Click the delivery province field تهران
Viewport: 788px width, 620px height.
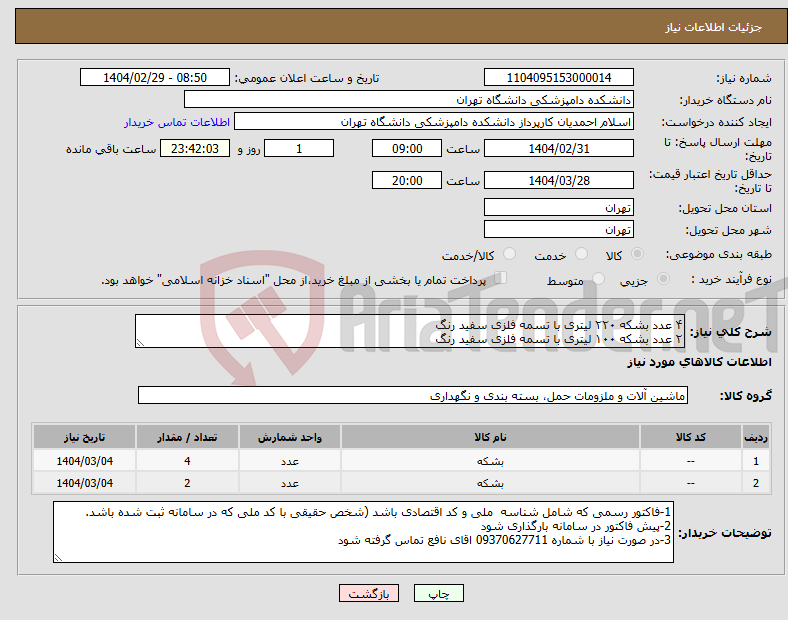(559, 207)
